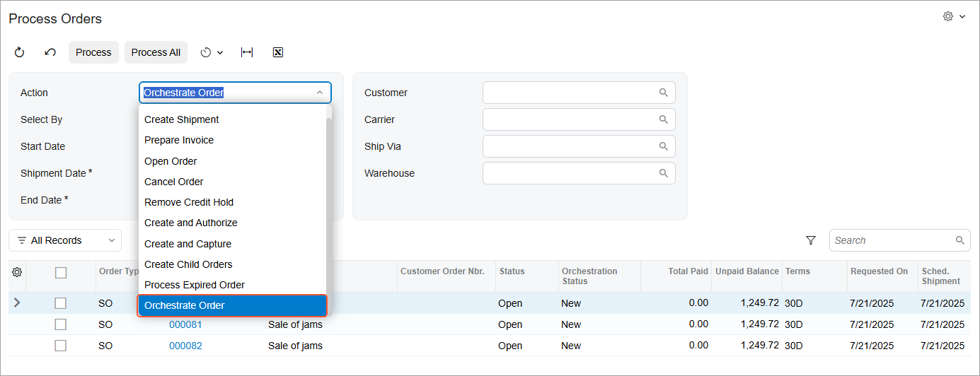Click the grid filter funnel icon

click(811, 240)
